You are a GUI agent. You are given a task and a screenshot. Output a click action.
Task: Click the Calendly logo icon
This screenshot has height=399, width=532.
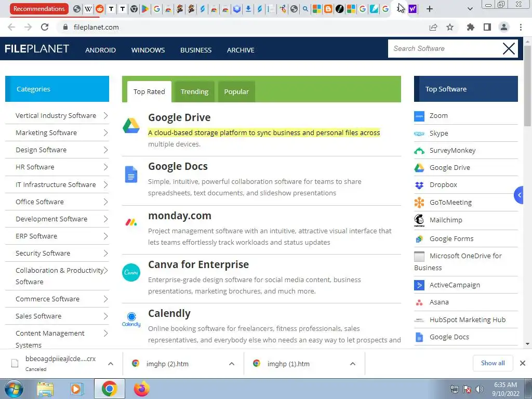click(131, 320)
